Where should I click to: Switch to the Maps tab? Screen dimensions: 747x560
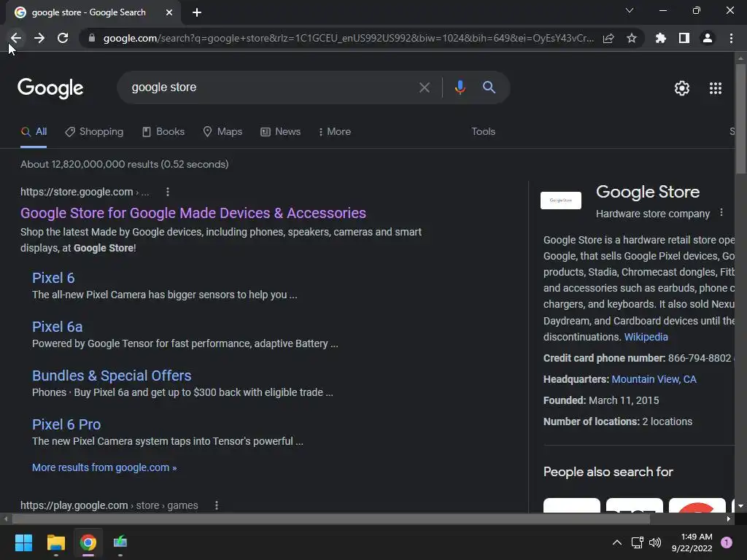coord(222,131)
